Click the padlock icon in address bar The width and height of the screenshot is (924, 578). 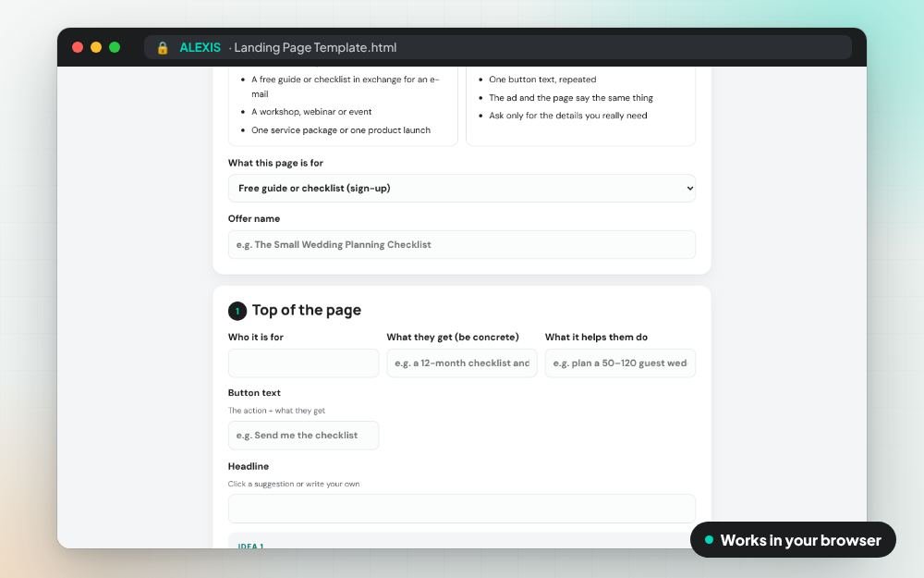click(x=163, y=48)
